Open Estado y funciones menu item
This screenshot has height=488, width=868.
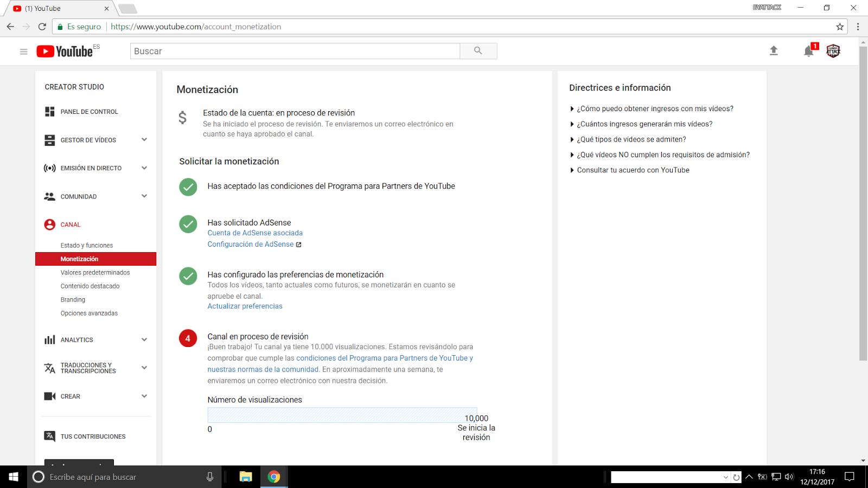[x=87, y=246]
